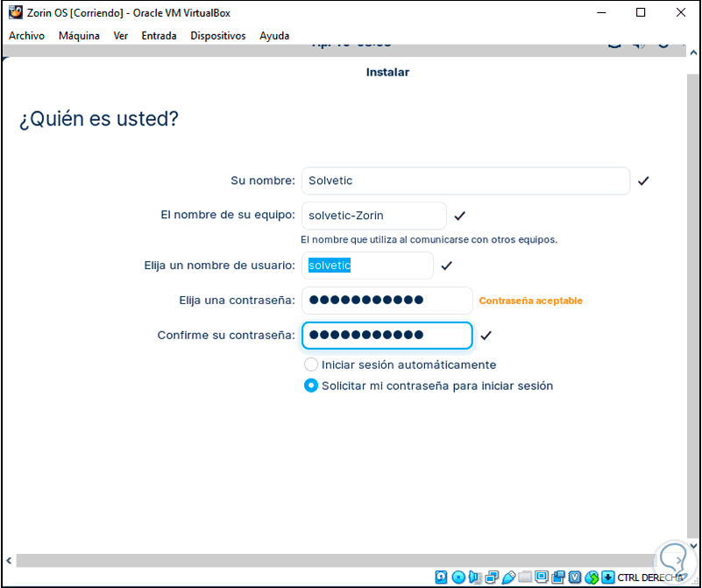Screen dimensions: 702x588
Task: Open the Máquina menu
Action: coord(79,36)
